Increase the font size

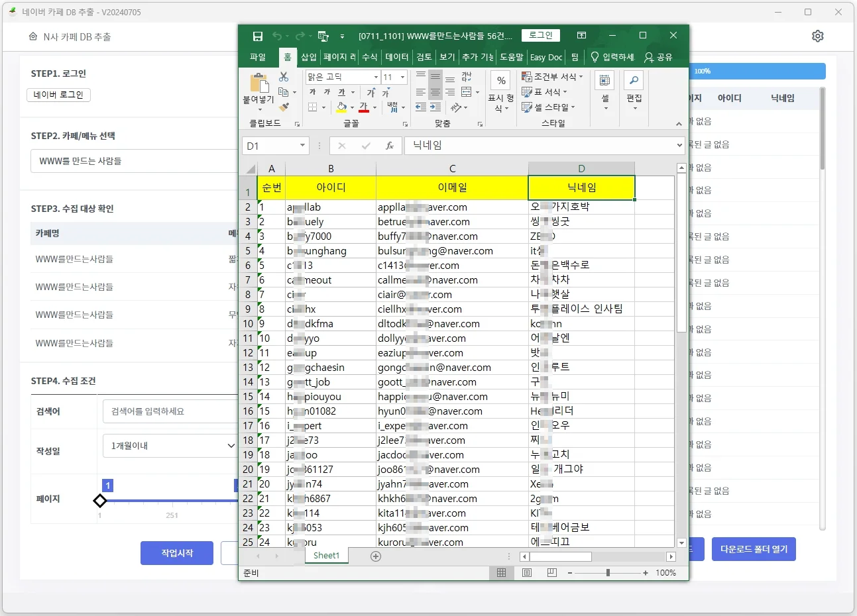point(371,92)
